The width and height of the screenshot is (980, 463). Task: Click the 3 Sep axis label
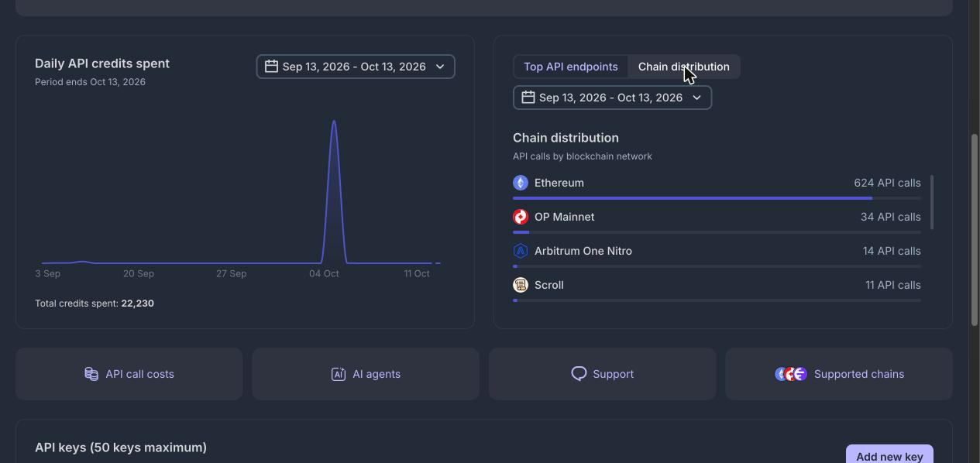click(x=47, y=273)
